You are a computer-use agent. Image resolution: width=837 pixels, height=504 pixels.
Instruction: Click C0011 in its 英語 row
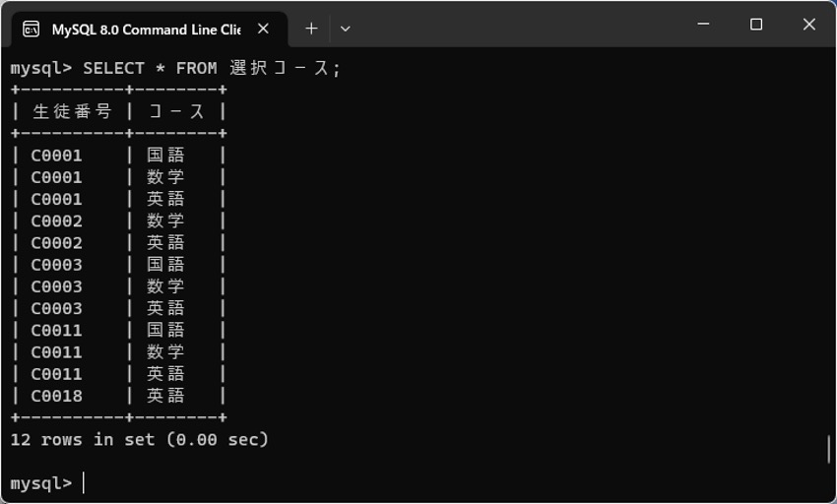coord(56,374)
